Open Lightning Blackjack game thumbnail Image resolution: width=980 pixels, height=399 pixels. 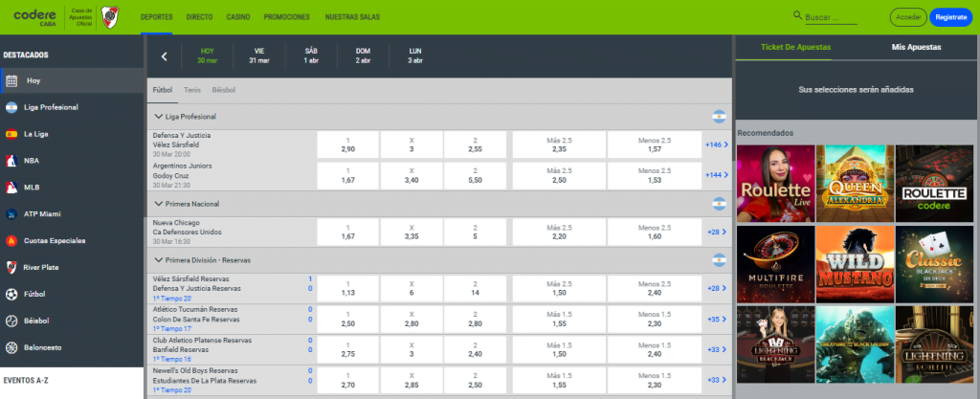775,344
